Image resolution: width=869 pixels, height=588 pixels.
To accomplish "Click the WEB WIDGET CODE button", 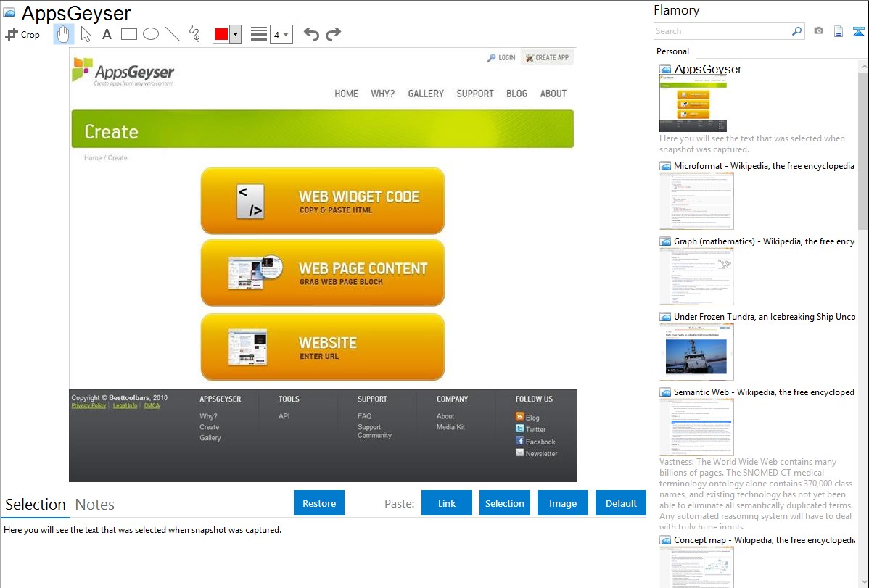I will (x=323, y=201).
